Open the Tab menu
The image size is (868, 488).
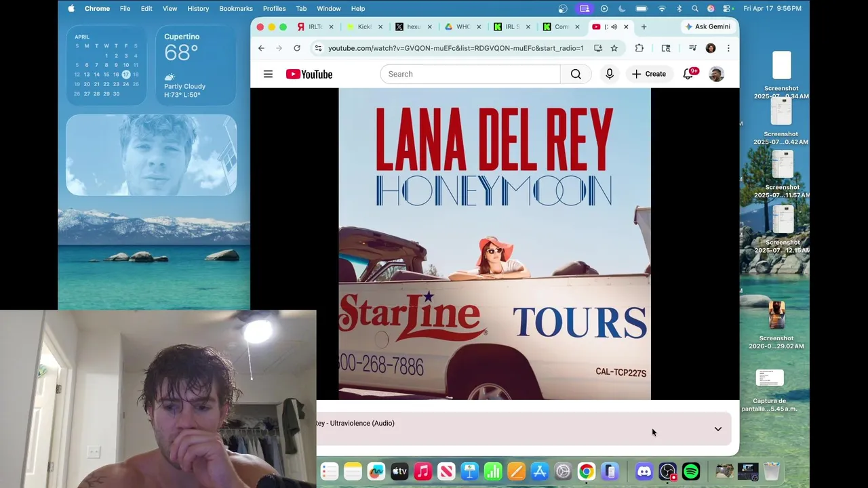[x=301, y=8]
